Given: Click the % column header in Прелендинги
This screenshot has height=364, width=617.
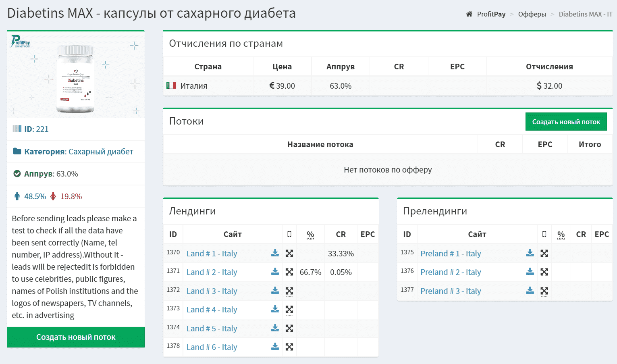Looking at the screenshot, I should pos(561,234).
